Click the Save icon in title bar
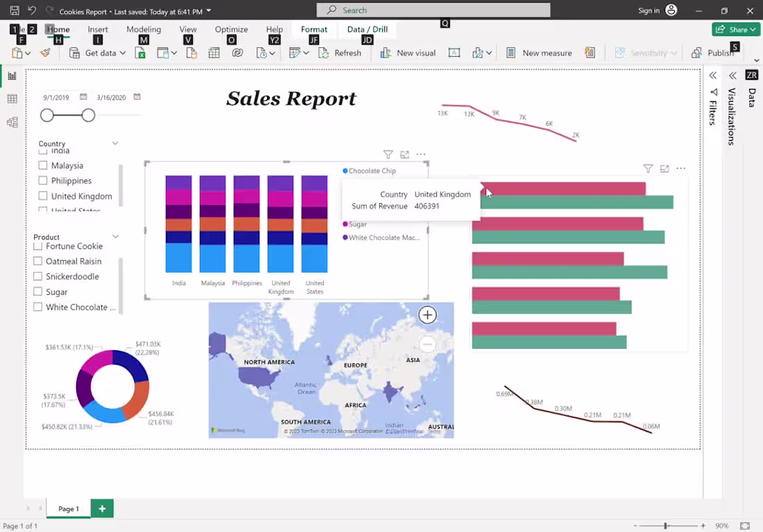Screen dimensions: 763x532 pyautogui.click(x=15, y=10)
